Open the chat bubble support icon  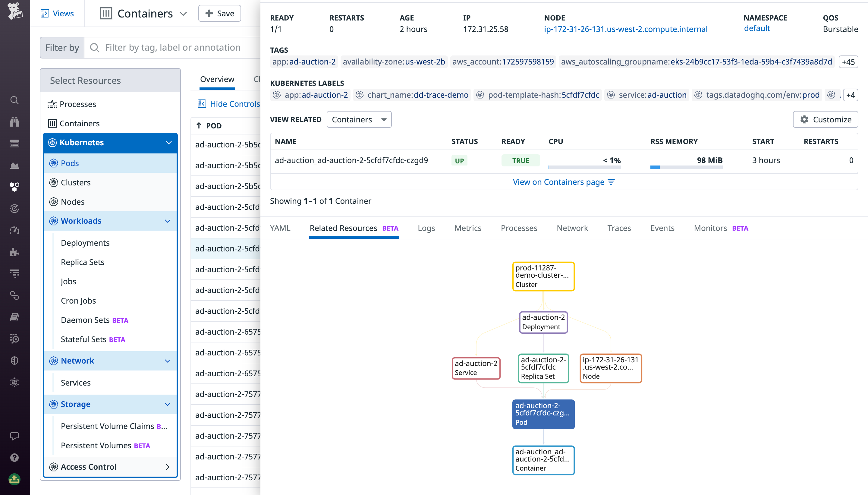[x=14, y=436]
